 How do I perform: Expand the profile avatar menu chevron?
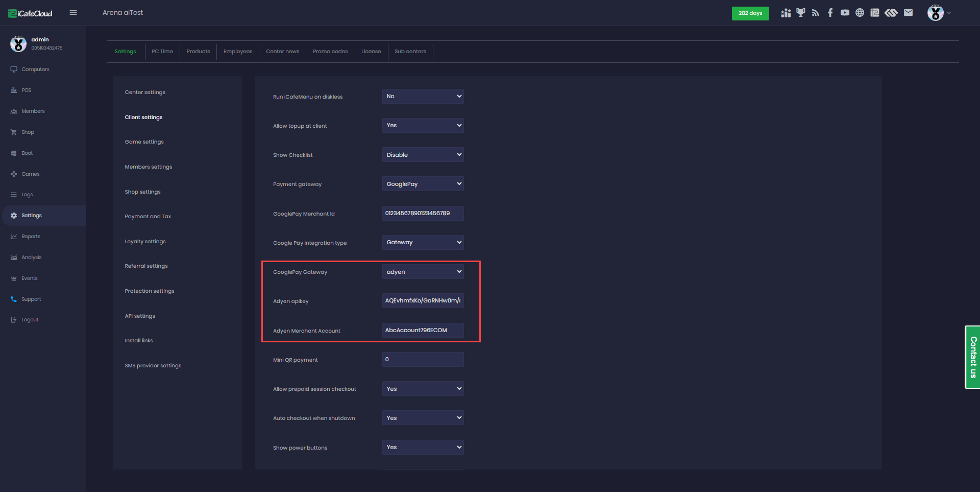[949, 13]
